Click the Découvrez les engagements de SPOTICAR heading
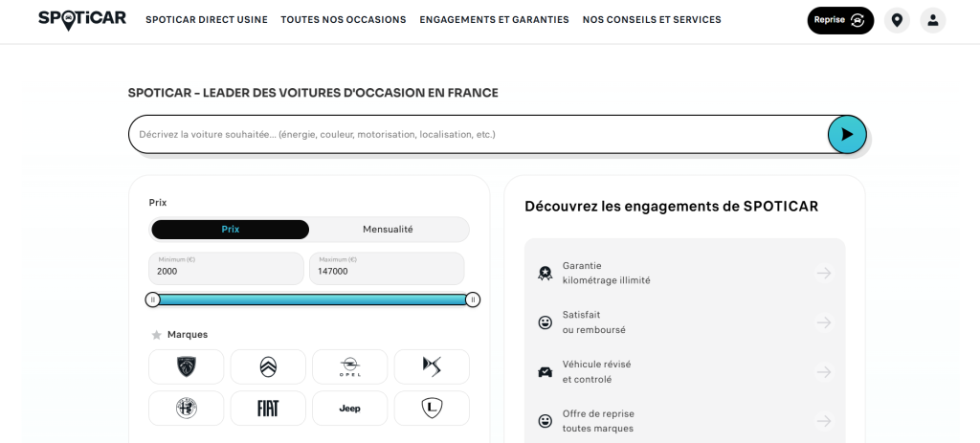 pos(671,207)
